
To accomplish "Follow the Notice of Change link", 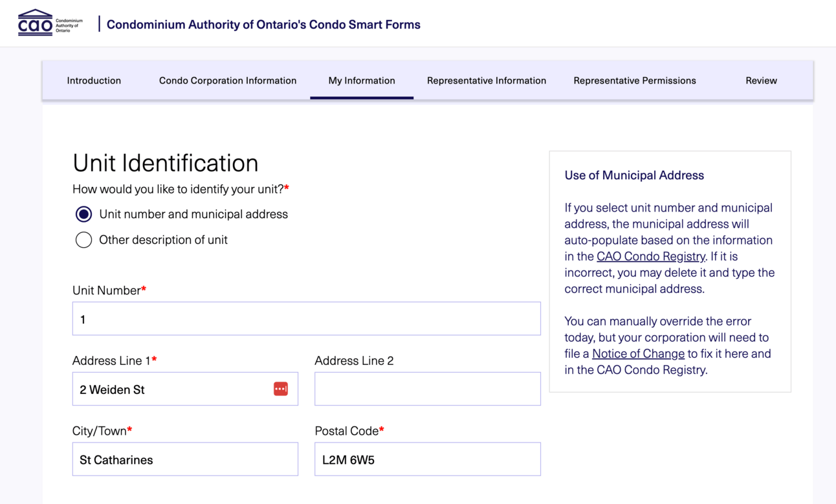I will pyautogui.click(x=638, y=354).
